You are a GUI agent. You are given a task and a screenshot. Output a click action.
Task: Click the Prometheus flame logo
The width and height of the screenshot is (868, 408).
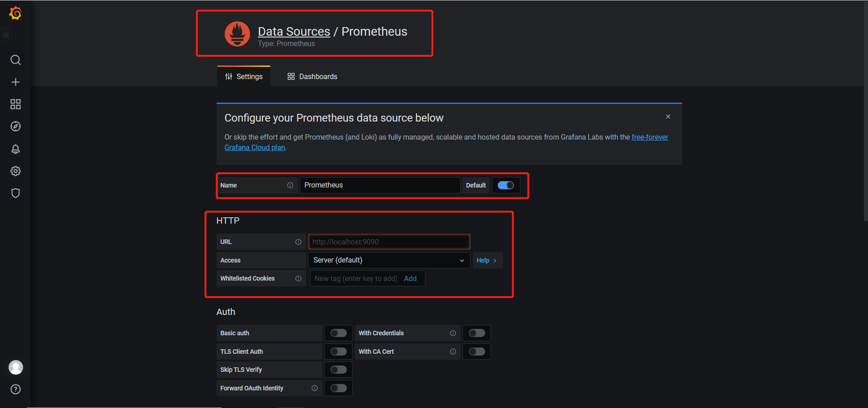point(237,34)
